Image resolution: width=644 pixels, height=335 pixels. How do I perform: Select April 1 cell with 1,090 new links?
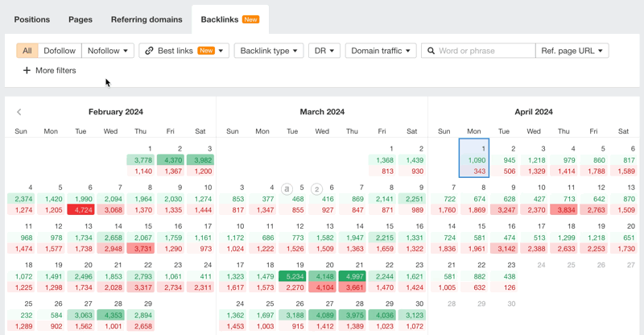tap(474, 159)
